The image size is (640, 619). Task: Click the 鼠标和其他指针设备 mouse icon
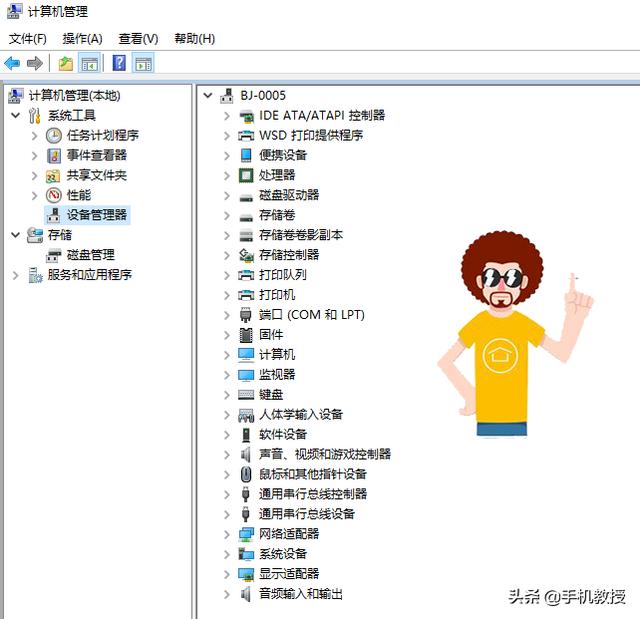(x=246, y=474)
